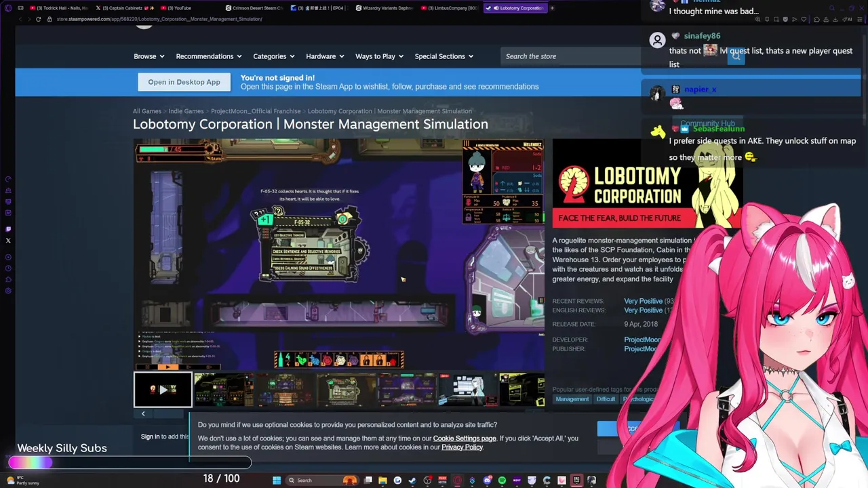868x488 pixels.
Task: Open Twitch from the browser sidebar
Action: click(8, 229)
